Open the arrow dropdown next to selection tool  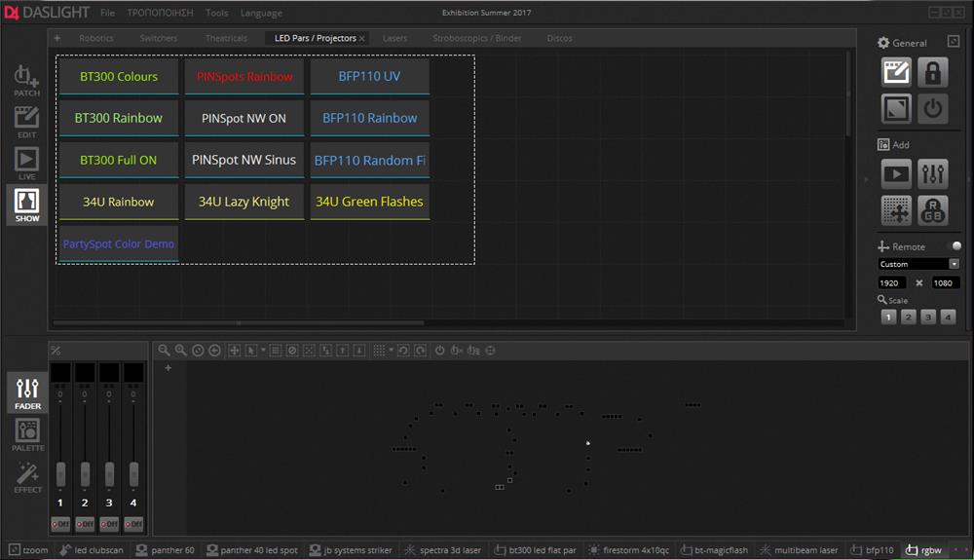[x=263, y=350]
